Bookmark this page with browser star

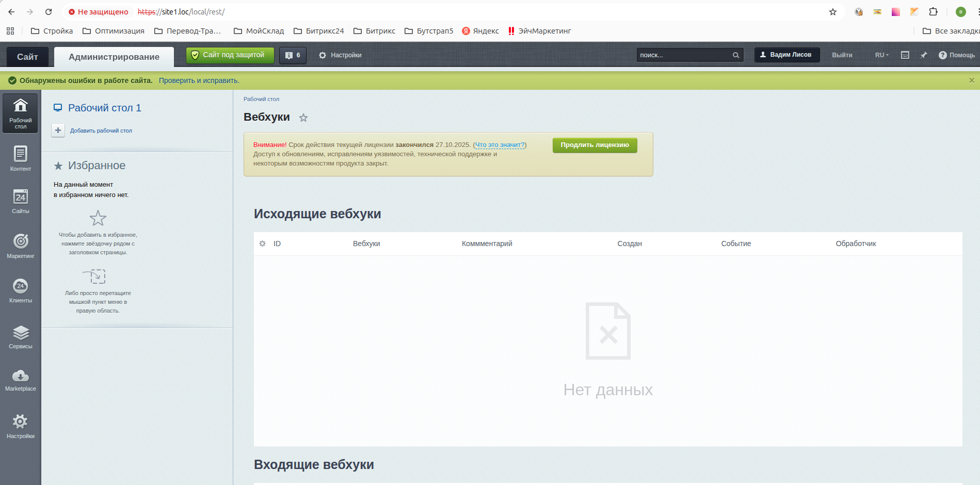click(x=832, y=12)
